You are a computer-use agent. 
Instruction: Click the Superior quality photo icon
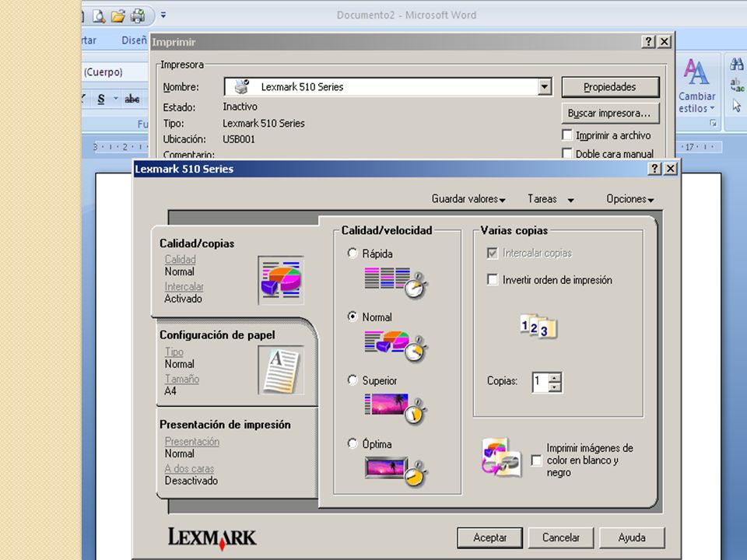(395, 409)
